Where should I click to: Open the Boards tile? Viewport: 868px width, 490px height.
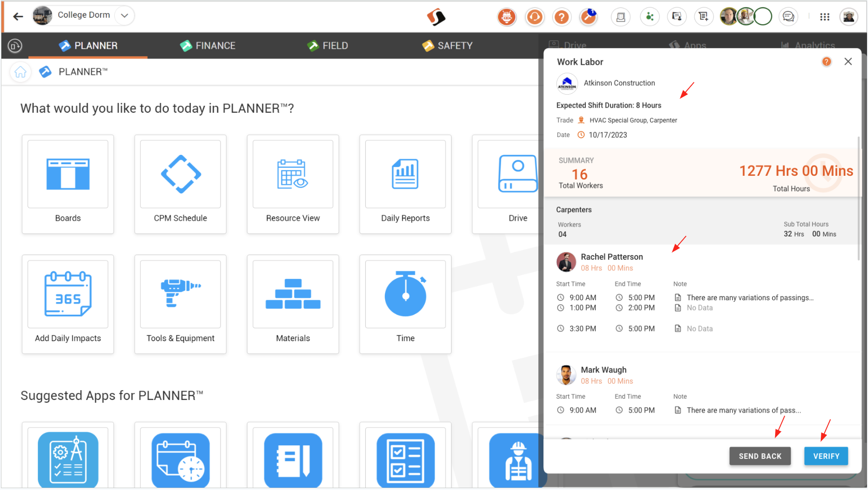68,184
